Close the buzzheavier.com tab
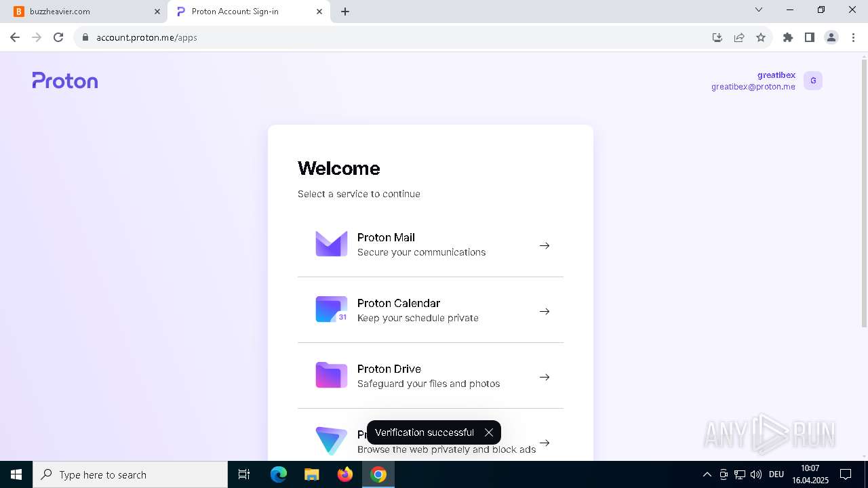 [x=157, y=12]
